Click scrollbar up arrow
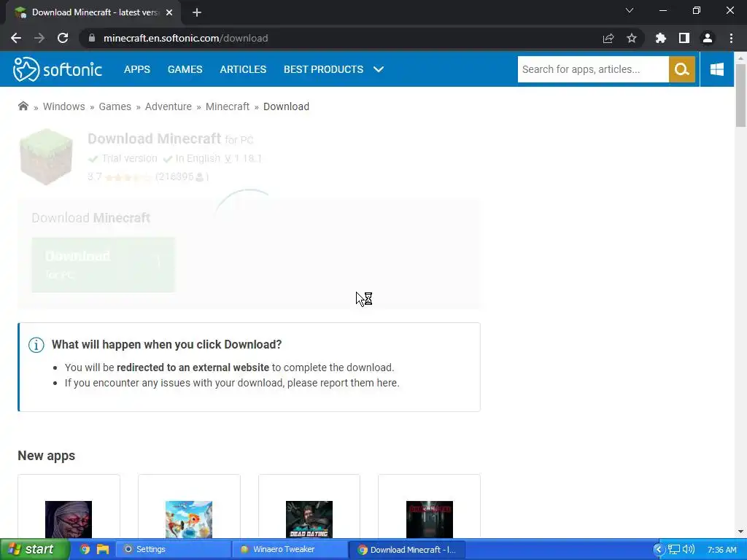Screen dimensions: 747x560 click(x=740, y=58)
